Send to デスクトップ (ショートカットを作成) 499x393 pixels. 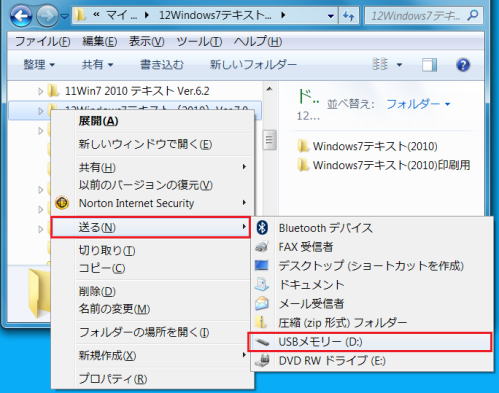pyautogui.click(x=372, y=266)
